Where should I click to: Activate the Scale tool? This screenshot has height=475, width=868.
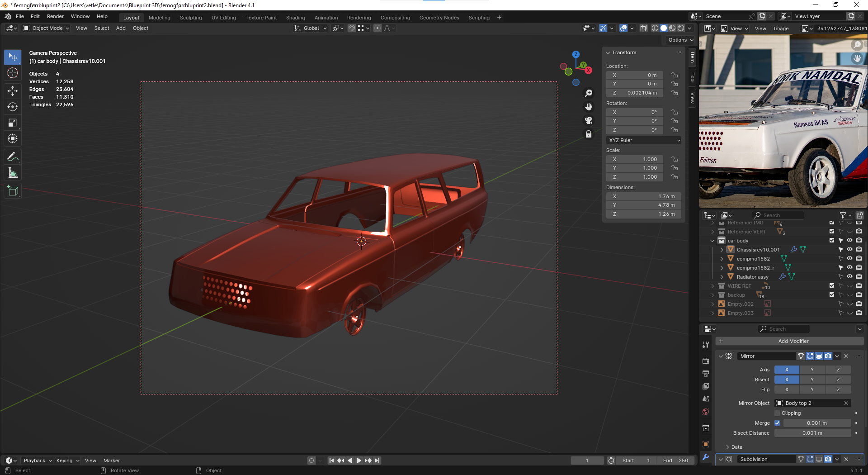pyautogui.click(x=13, y=123)
